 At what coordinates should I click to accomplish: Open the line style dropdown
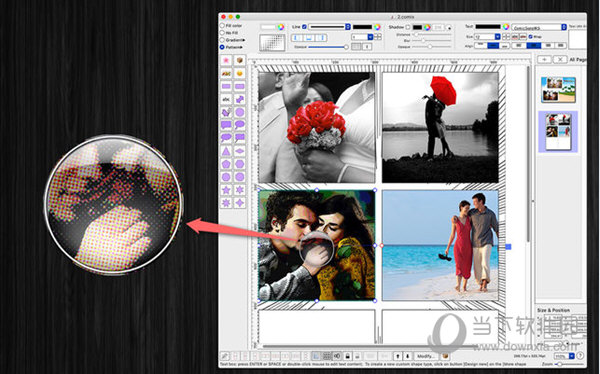329,27
